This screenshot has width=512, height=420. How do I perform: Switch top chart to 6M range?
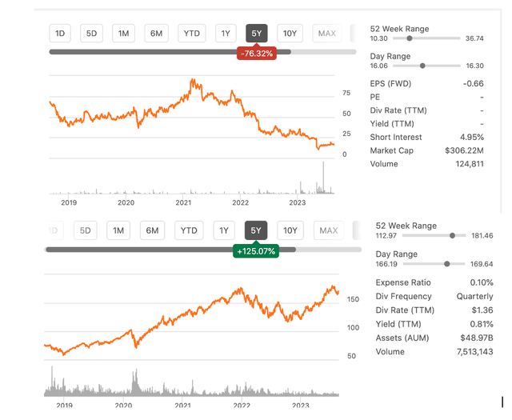click(x=155, y=33)
